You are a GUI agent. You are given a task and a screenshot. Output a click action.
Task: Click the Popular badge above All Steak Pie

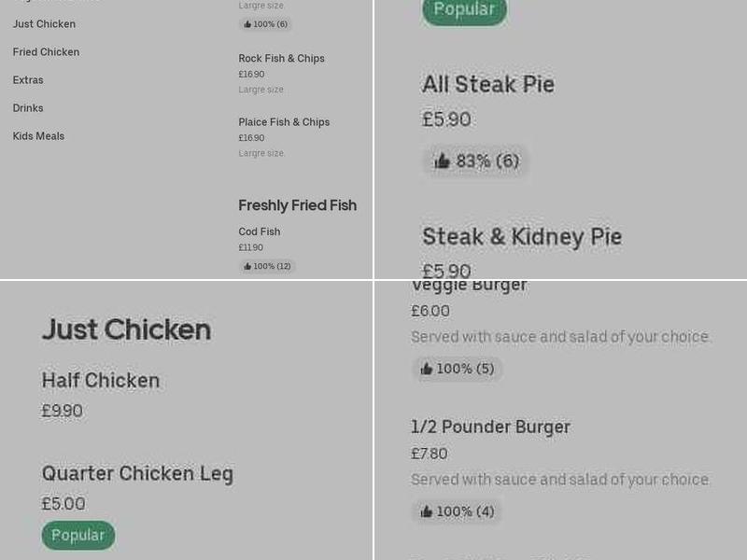pos(464,10)
